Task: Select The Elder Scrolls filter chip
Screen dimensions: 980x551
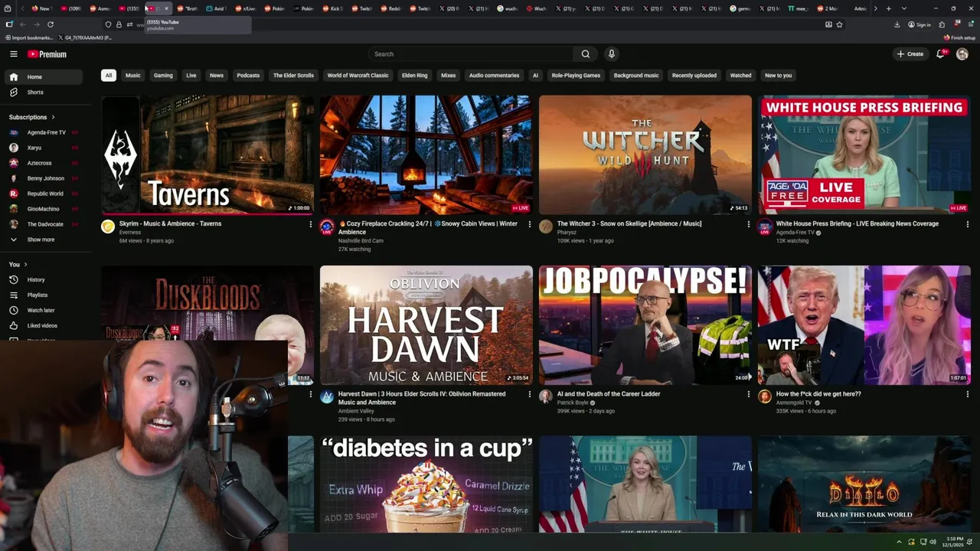Action: [293, 75]
